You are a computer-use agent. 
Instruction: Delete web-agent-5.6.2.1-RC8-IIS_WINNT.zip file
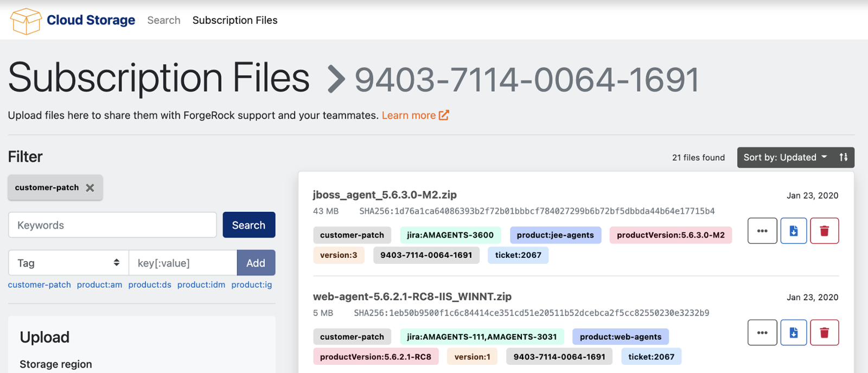[x=824, y=332]
